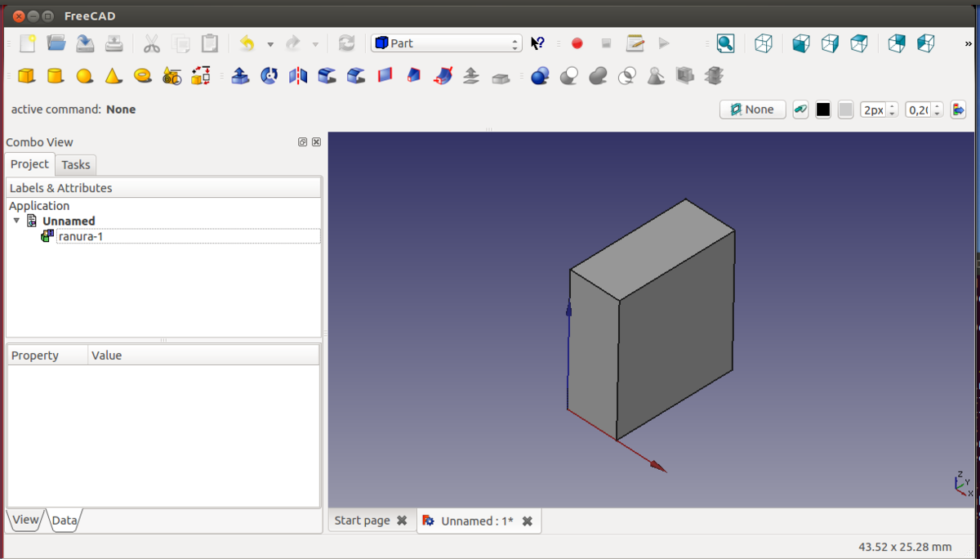980x559 pixels.
Task: Open the Start page tab
Action: click(362, 521)
